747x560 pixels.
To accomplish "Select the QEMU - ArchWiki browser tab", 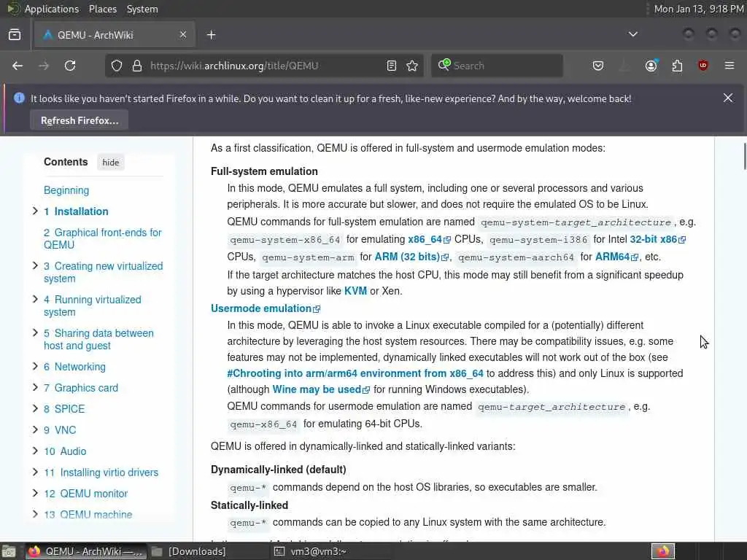I will pos(115,35).
